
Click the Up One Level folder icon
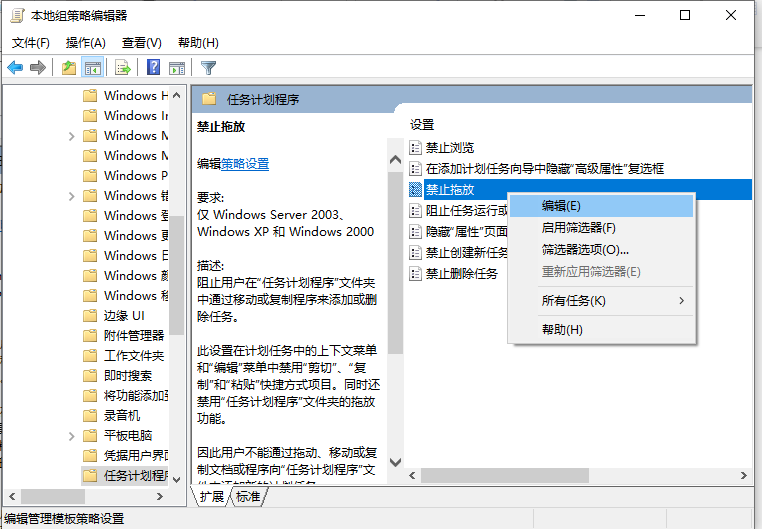[x=68, y=68]
